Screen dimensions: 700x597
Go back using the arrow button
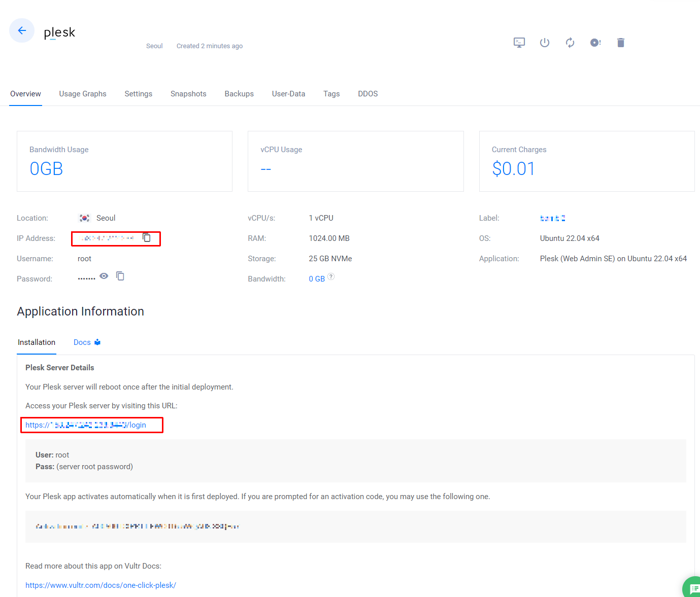pos(22,30)
